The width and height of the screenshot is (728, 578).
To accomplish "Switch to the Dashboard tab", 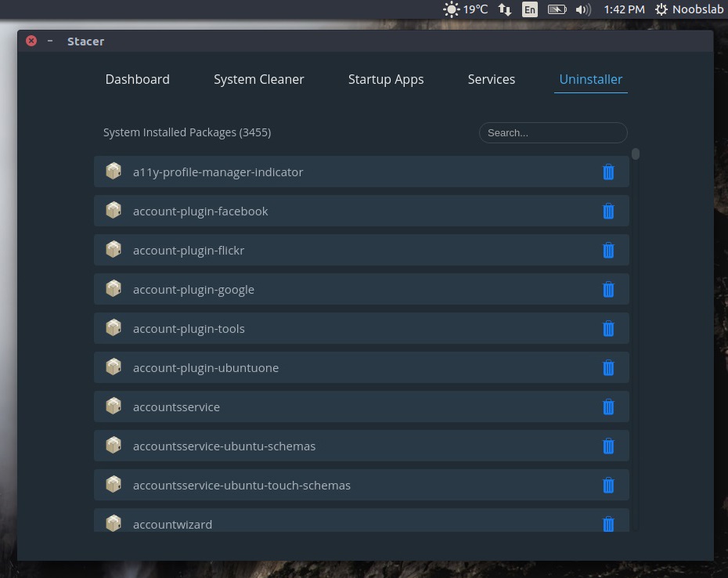I will 137,79.
